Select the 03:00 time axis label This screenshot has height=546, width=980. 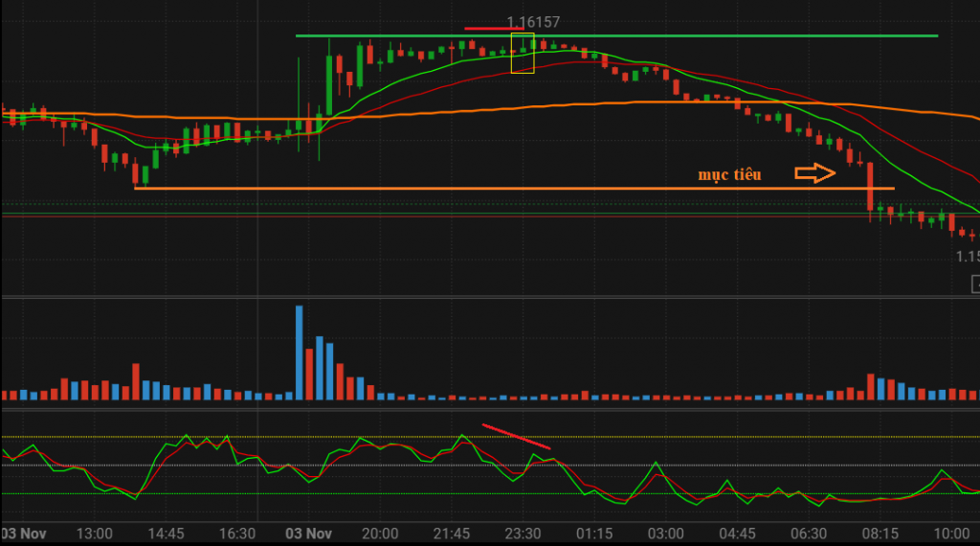coord(666,534)
